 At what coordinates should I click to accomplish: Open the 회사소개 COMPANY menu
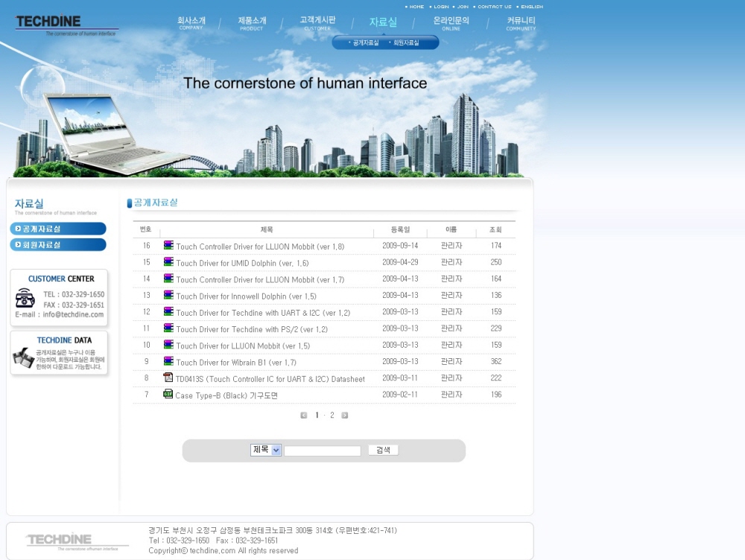click(191, 23)
